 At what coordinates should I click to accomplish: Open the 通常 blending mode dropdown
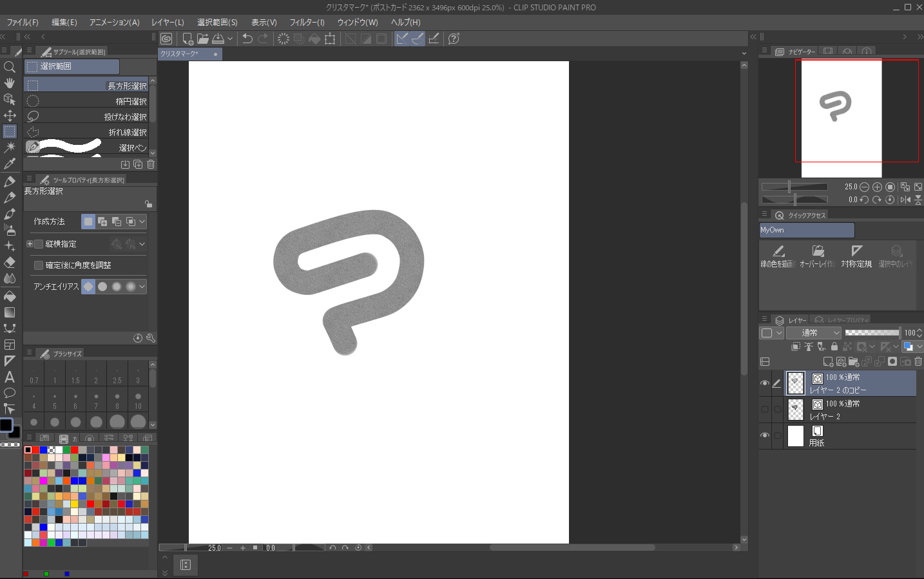(814, 333)
